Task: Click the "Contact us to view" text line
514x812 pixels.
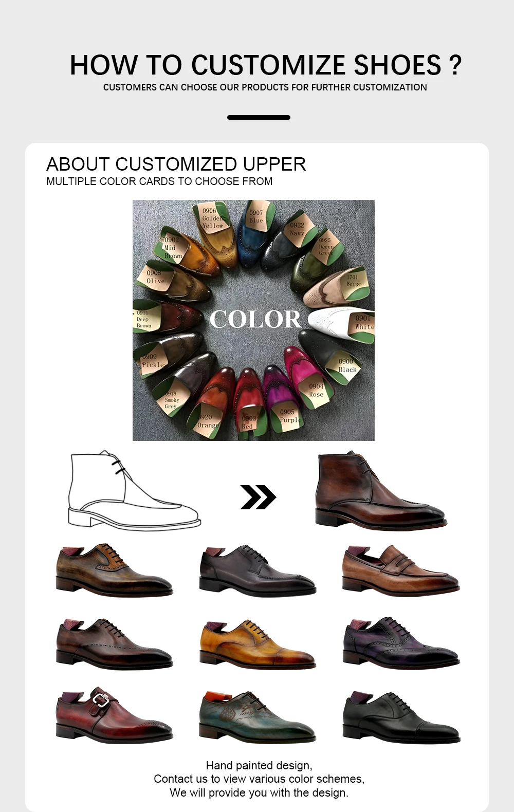Action: (259, 779)
